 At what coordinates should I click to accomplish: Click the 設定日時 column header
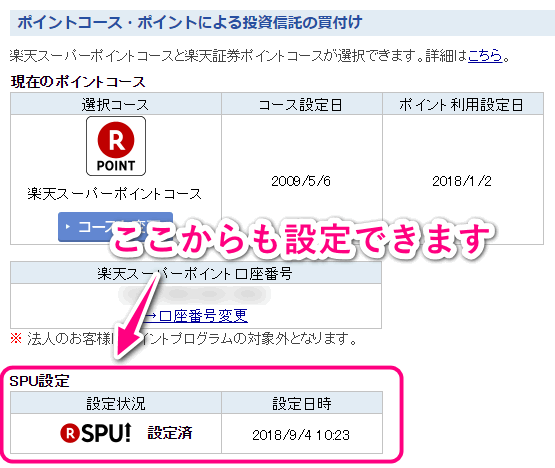302,403
